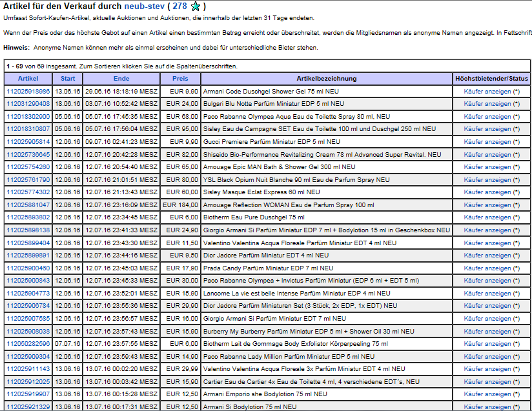Sort table by Start column
Viewport: 532px width, 411px height.
click(x=68, y=79)
